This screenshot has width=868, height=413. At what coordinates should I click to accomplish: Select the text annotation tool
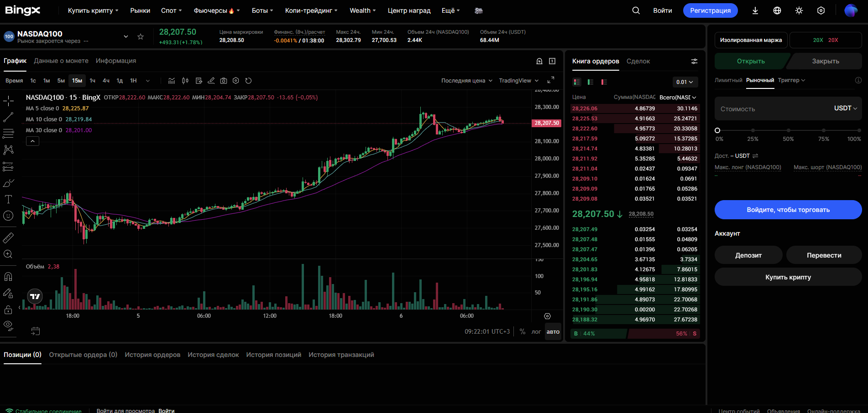pyautogui.click(x=8, y=199)
